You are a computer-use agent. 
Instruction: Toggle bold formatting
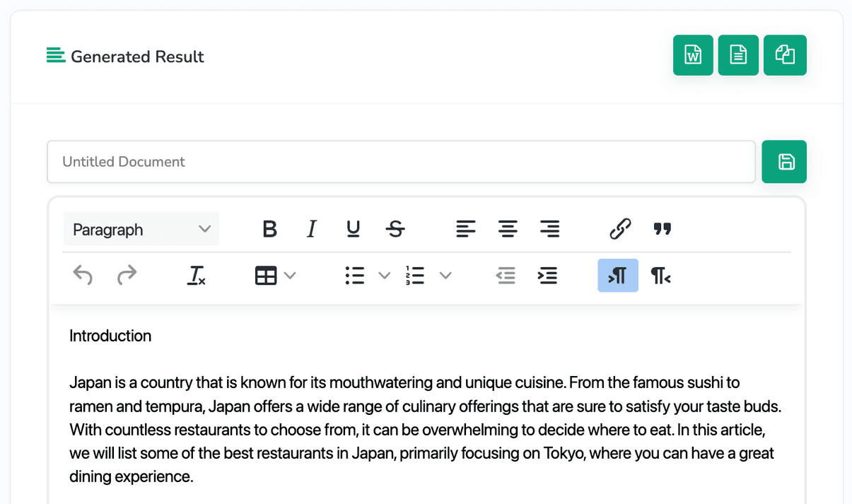tap(269, 229)
